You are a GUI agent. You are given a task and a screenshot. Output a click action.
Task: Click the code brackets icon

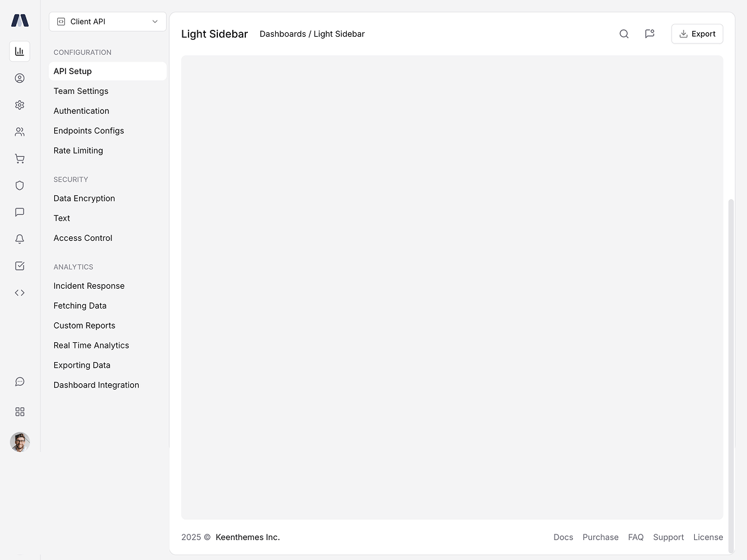(19, 292)
